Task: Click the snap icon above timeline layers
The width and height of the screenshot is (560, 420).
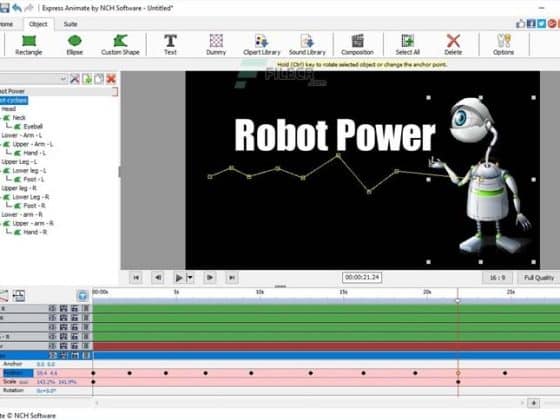Action: [x=19, y=296]
